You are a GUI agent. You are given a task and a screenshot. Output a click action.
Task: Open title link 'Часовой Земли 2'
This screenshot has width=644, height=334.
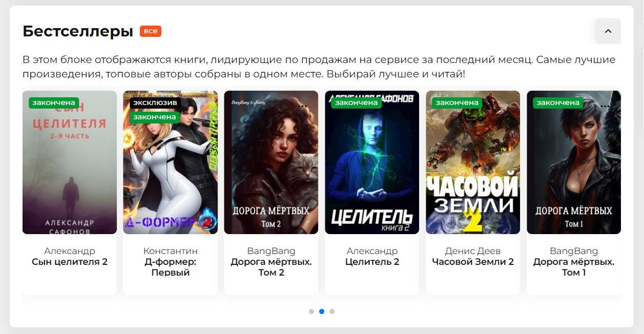[473, 262]
